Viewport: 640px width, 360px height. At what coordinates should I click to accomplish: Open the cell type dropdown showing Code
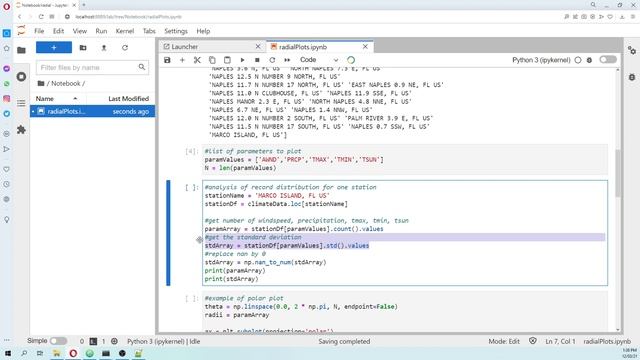pos(319,60)
